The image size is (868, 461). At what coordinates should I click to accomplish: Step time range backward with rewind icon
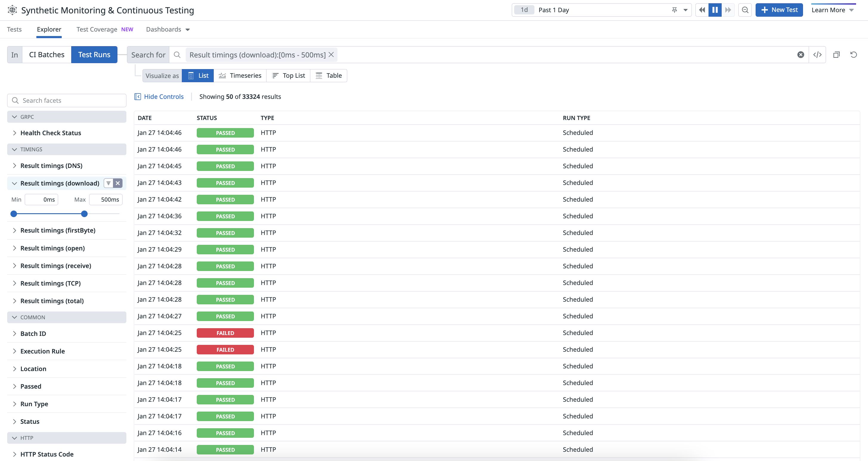(702, 10)
